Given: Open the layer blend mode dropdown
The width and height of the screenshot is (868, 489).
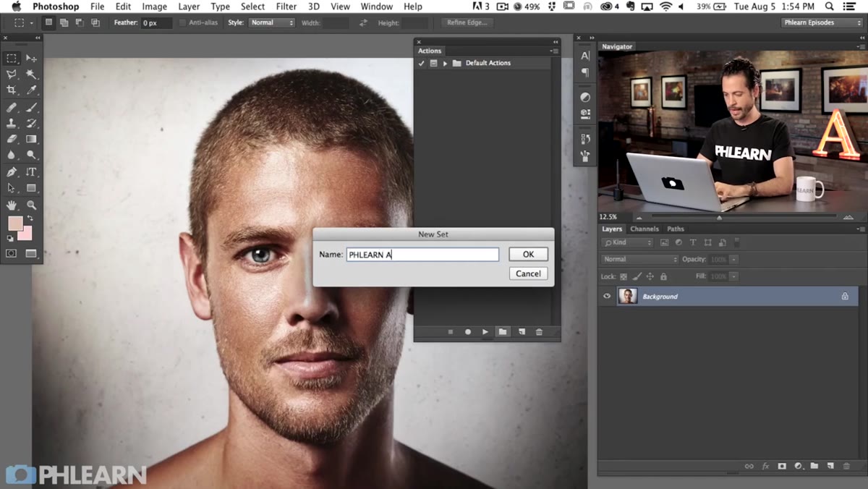Looking at the screenshot, I should pos(639,259).
